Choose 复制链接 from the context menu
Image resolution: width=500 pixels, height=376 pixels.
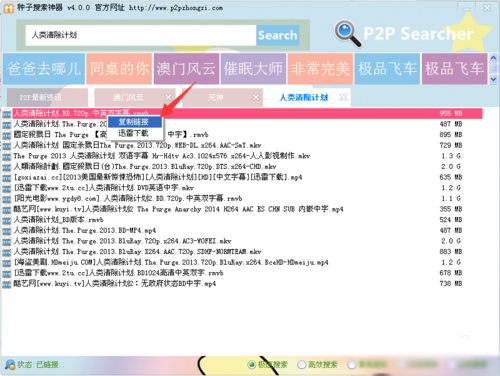click(x=135, y=122)
